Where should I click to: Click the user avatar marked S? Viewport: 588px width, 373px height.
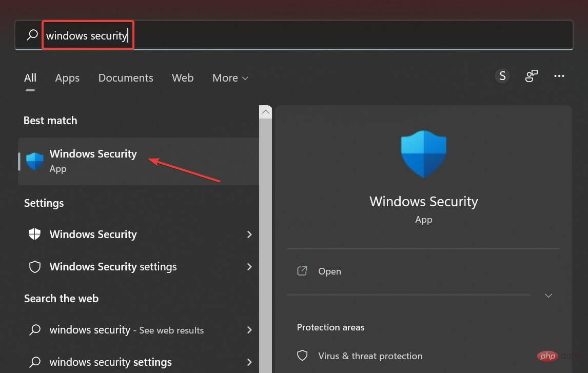502,75
